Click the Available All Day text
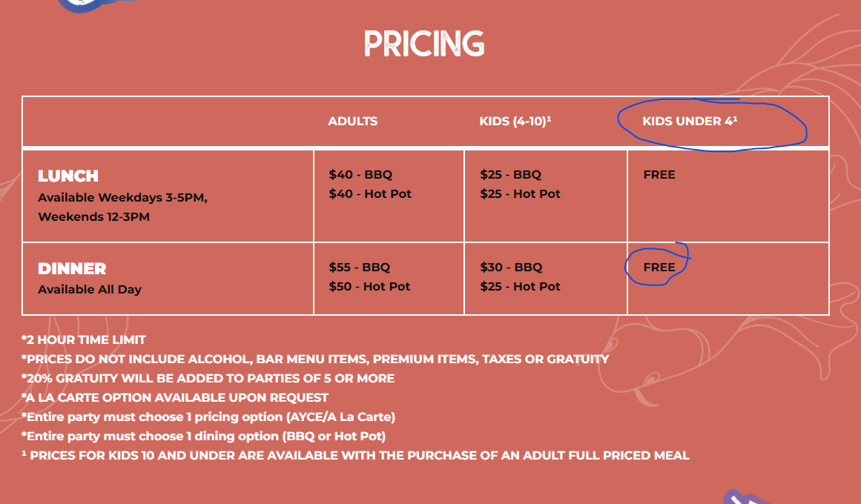The width and height of the screenshot is (861, 504). click(x=90, y=290)
